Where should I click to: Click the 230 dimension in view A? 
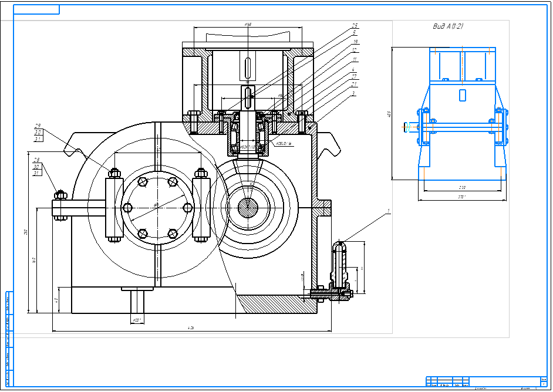[462, 188]
